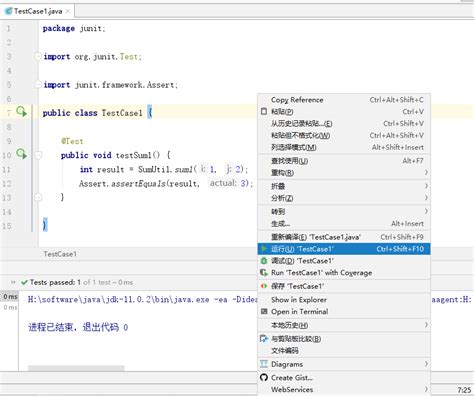The width and height of the screenshot is (474, 396).
Task: Click the java.exe command line in console
Action: [x=143, y=300]
